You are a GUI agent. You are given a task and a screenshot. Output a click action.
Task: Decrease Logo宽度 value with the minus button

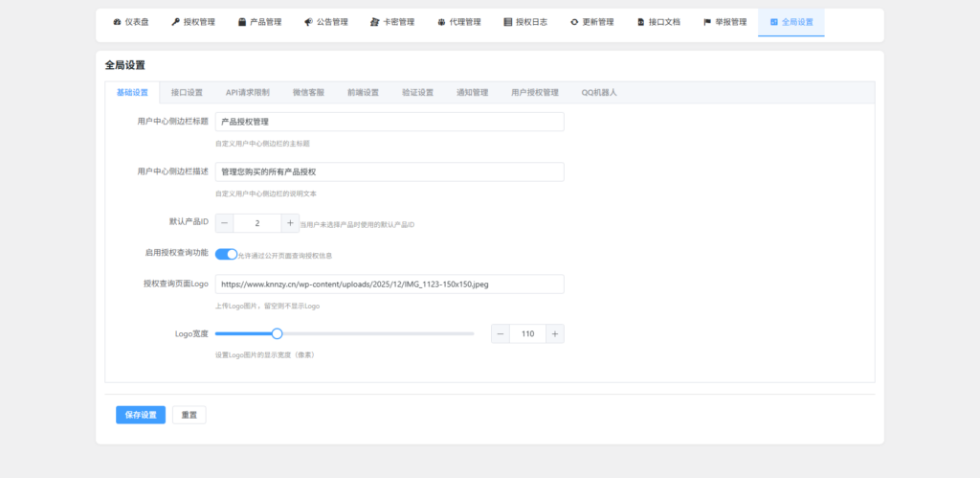click(x=501, y=333)
